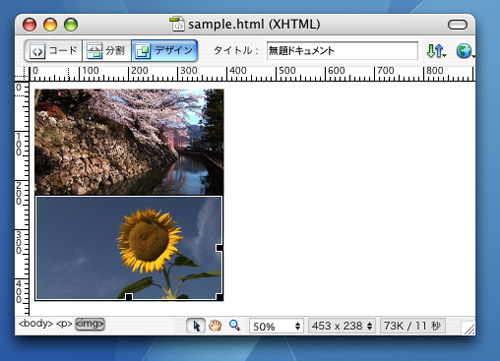Click the cherry blossom canal image
The image size is (500, 361).
point(129,142)
